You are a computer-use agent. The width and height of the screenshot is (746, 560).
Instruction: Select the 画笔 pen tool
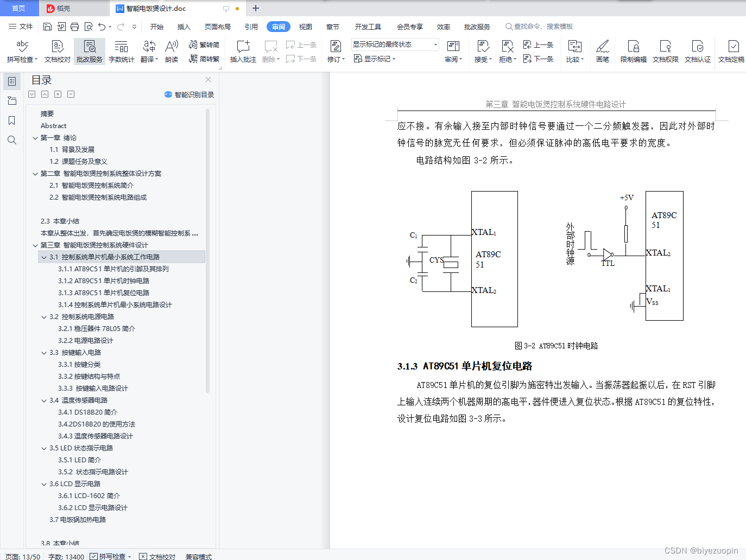[x=603, y=52]
